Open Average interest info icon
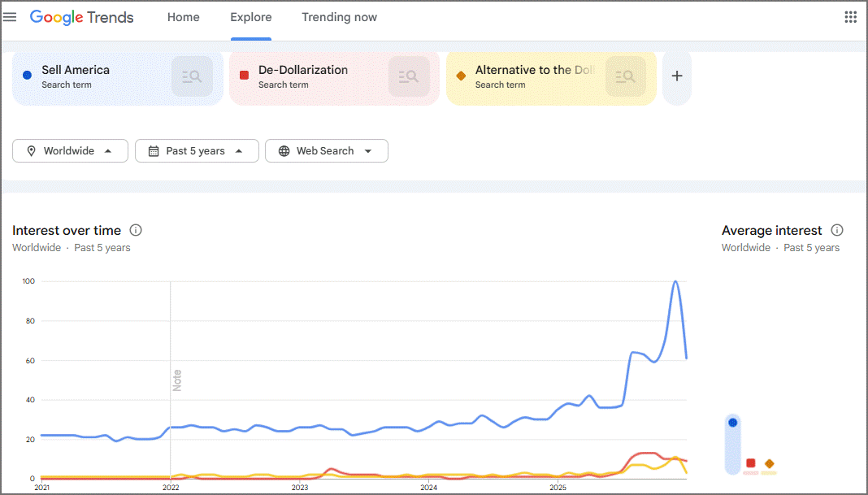The height and width of the screenshot is (495, 868). coord(837,230)
